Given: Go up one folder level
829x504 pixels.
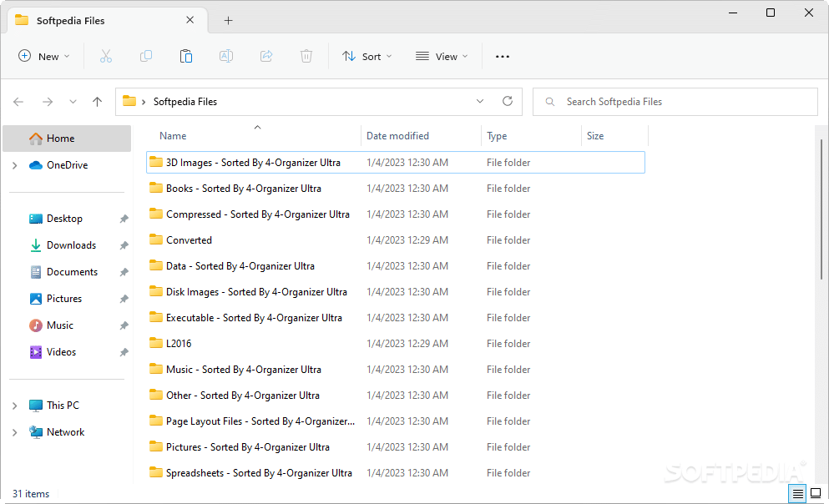Looking at the screenshot, I should (x=98, y=102).
